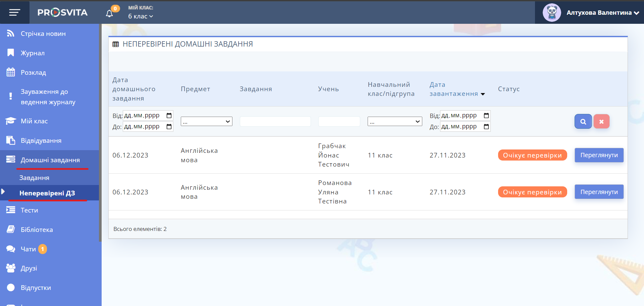Open the Предмет filter dropdown
This screenshot has width=644, height=306.
[x=206, y=121]
